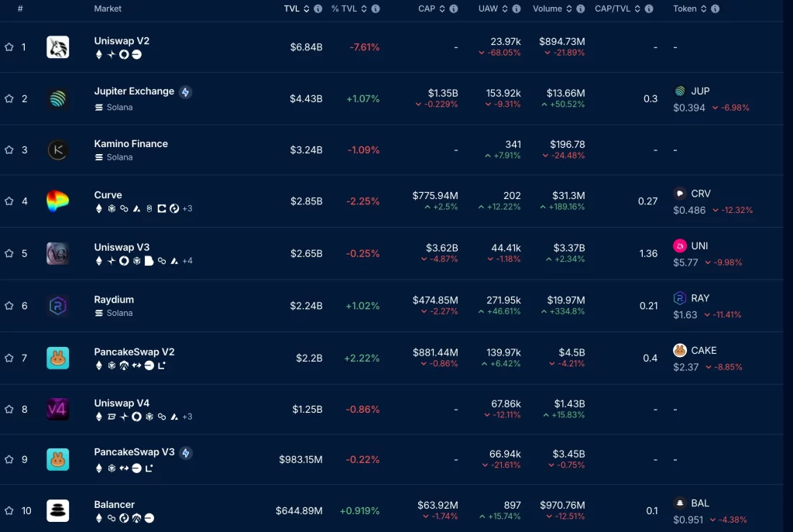Show Curve's additional +3 chains
Image resolution: width=793 pixels, height=532 pixels.
pyautogui.click(x=187, y=208)
